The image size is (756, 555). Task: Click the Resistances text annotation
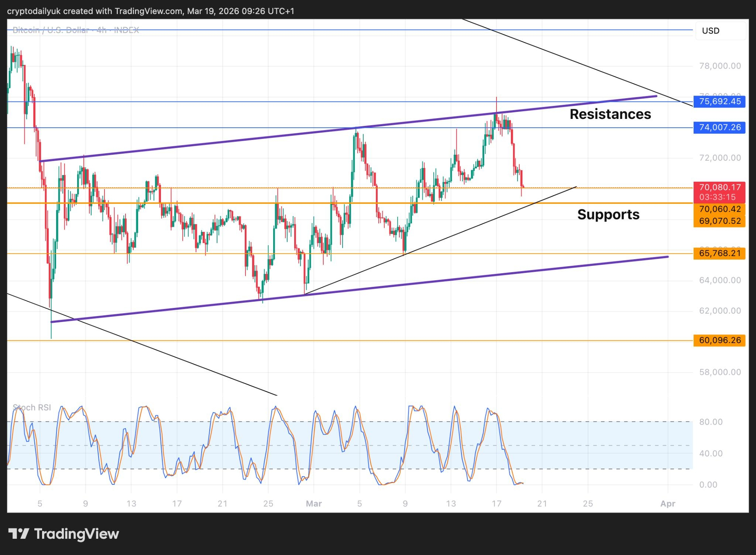[x=610, y=114]
